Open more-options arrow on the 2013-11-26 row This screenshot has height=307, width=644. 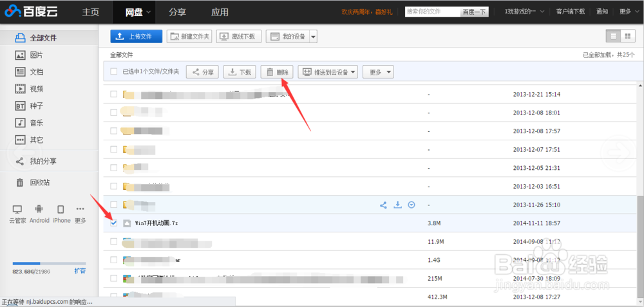click(x=411, y=205)
